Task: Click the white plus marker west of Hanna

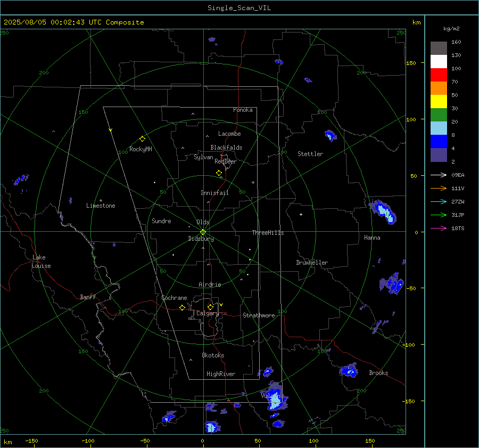Action: [301, 214]
